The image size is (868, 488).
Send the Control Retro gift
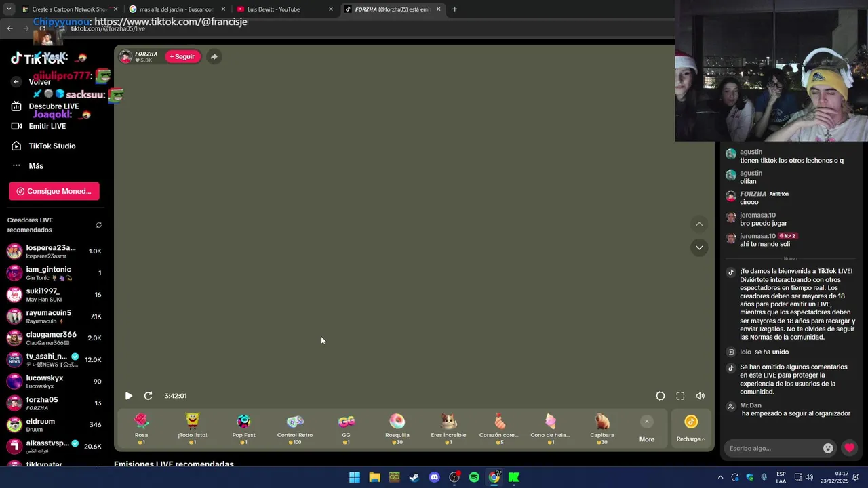click(x=295, y=428)
